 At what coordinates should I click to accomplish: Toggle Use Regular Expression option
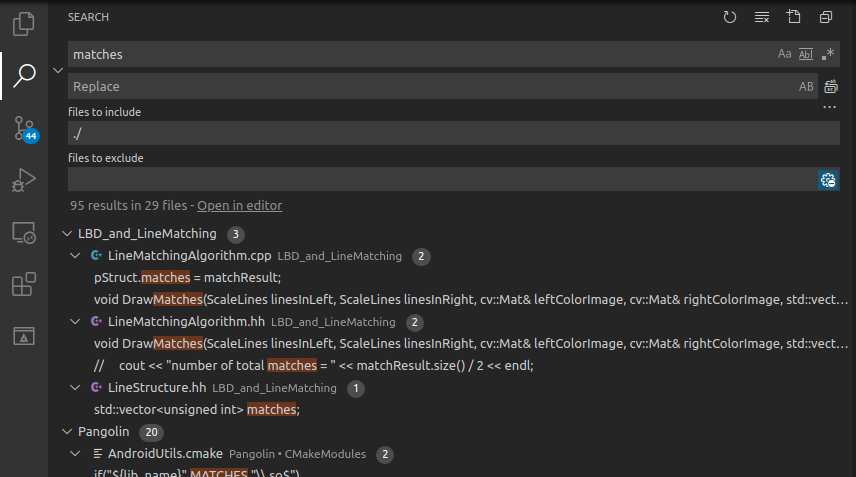[828, 54]
